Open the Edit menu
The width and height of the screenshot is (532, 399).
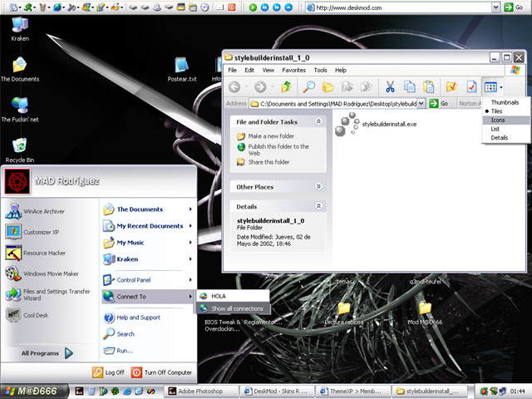(x=249, y=70)
